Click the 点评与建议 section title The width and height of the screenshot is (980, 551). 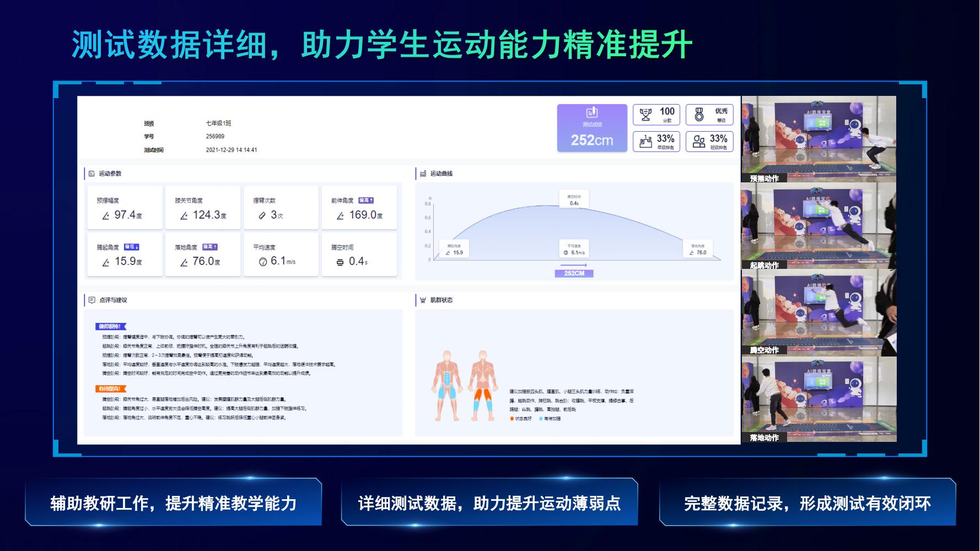point(113,300)
